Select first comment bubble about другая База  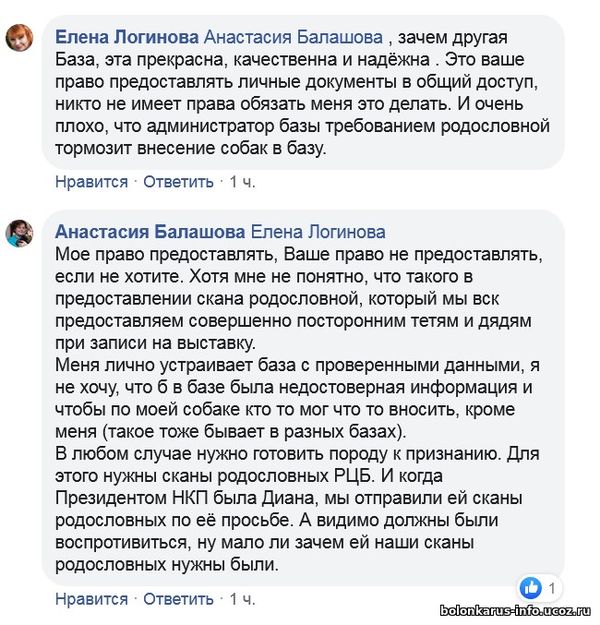[x=303, y=92]
